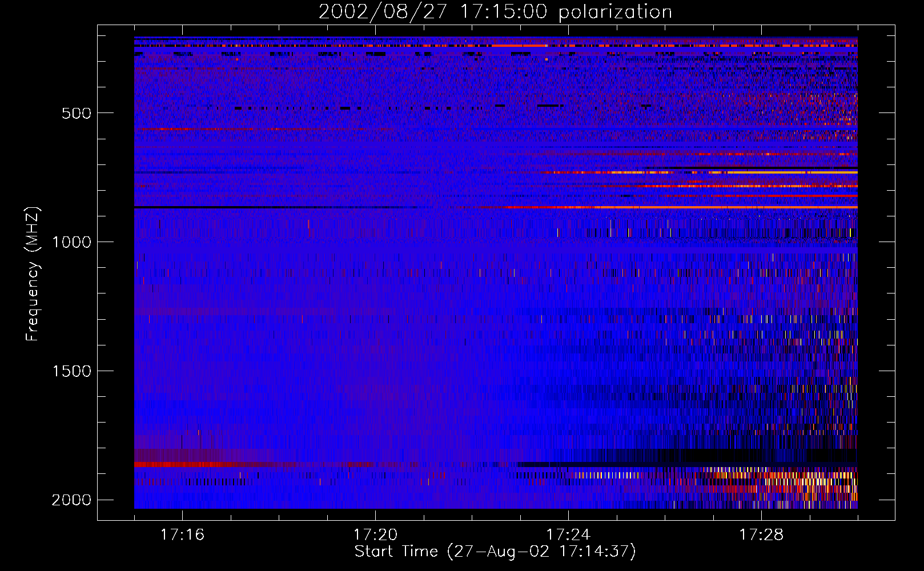
Task: Click the 500 frequency tick label
Action: (77, 113)
